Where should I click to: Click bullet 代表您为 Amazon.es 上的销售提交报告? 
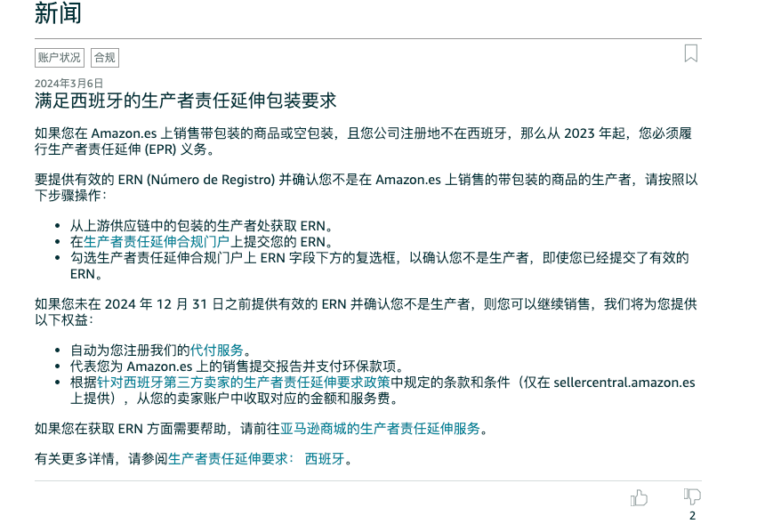(x=237, y=366)
